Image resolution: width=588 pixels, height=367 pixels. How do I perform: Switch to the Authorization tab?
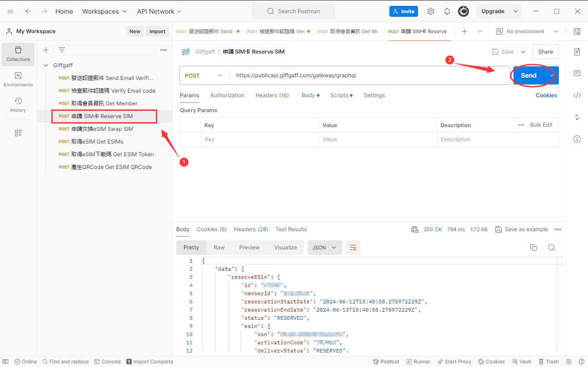(227, 95)
